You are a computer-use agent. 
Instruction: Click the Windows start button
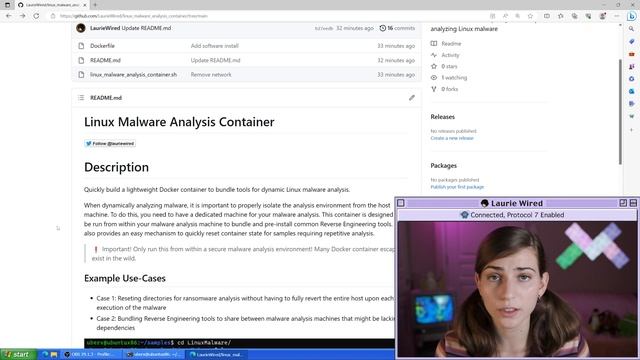click(17, 354)
